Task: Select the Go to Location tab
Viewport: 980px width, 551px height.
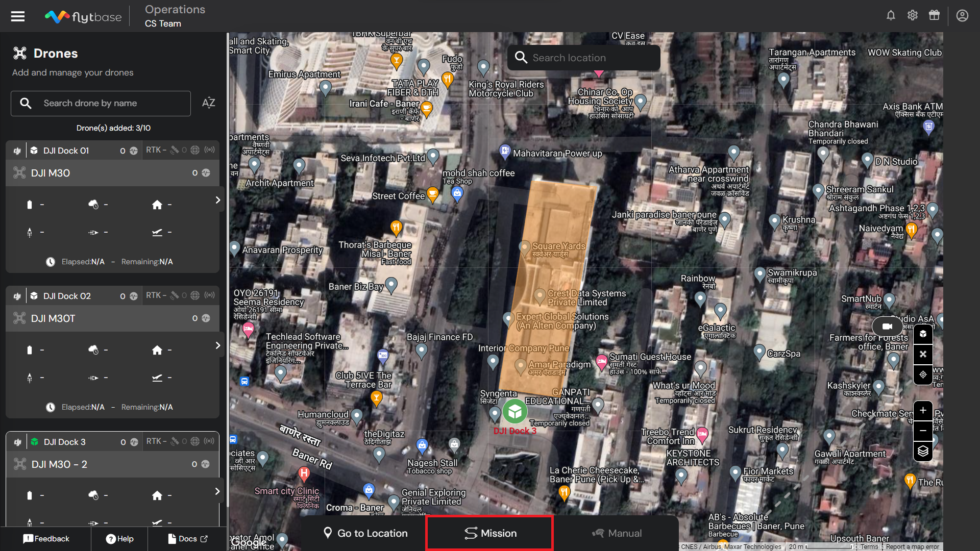Action: click(365, 533)
